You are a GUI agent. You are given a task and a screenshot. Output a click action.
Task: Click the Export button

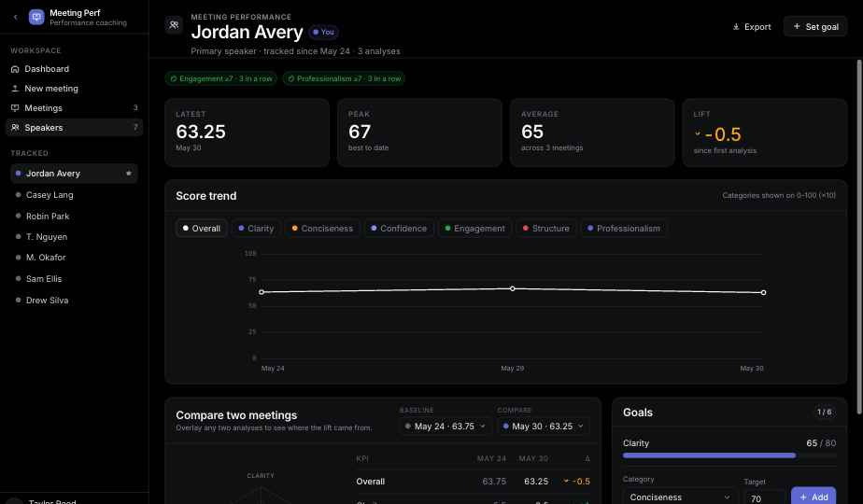752,26
